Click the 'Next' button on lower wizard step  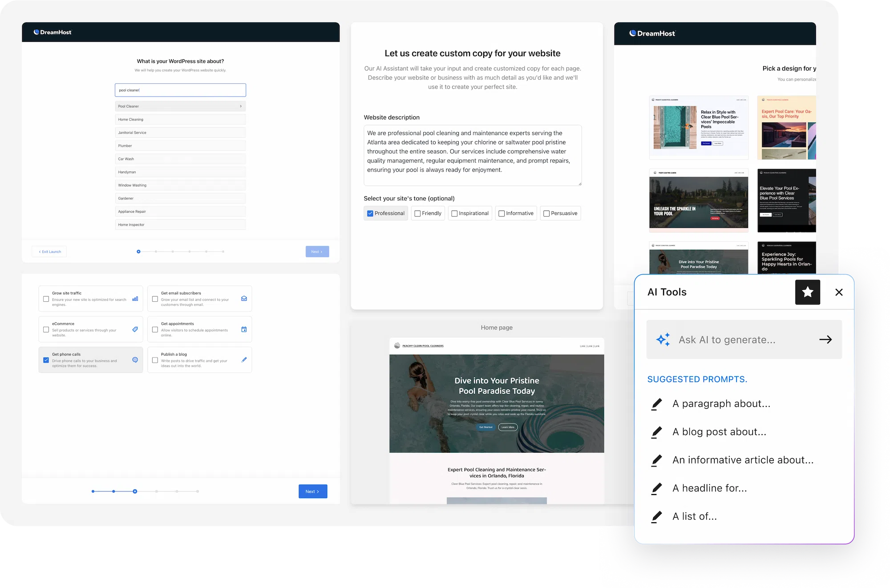coord(313,491)
